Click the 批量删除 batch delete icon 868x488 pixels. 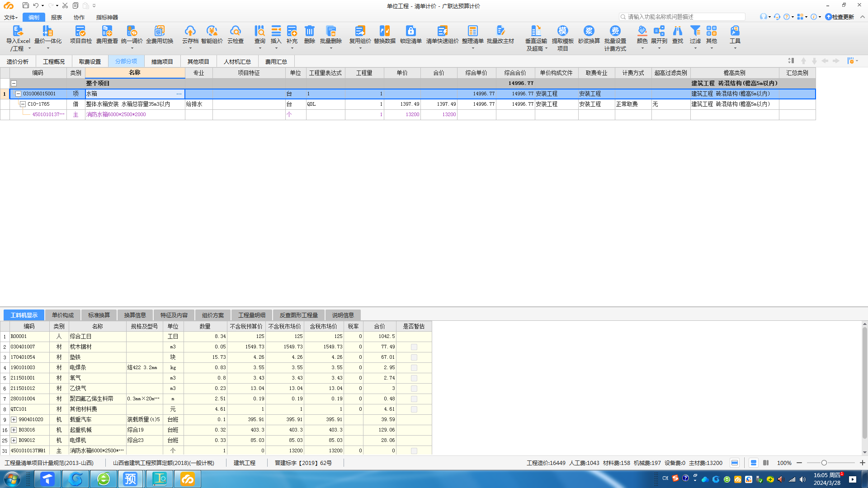click(x=330, y=31)
